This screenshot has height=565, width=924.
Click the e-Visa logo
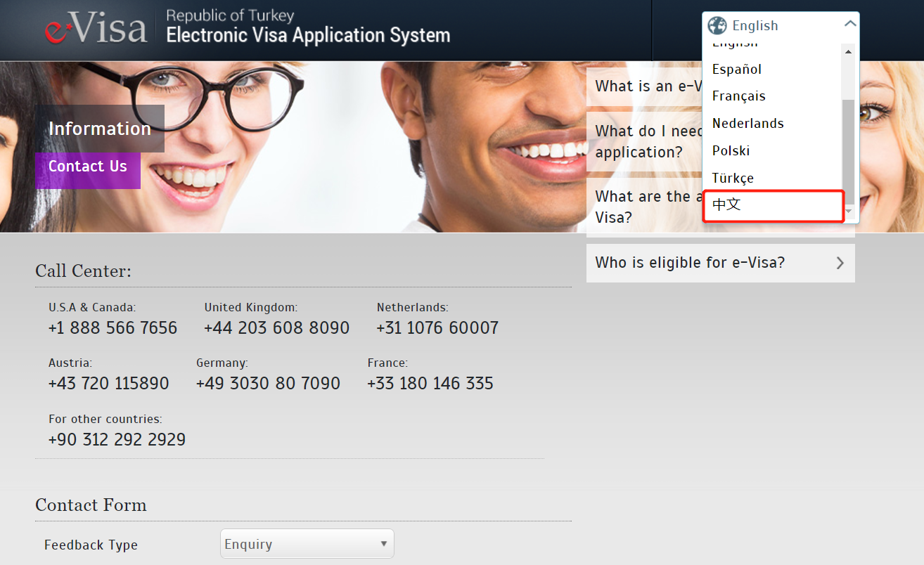[x=96, y=29]
